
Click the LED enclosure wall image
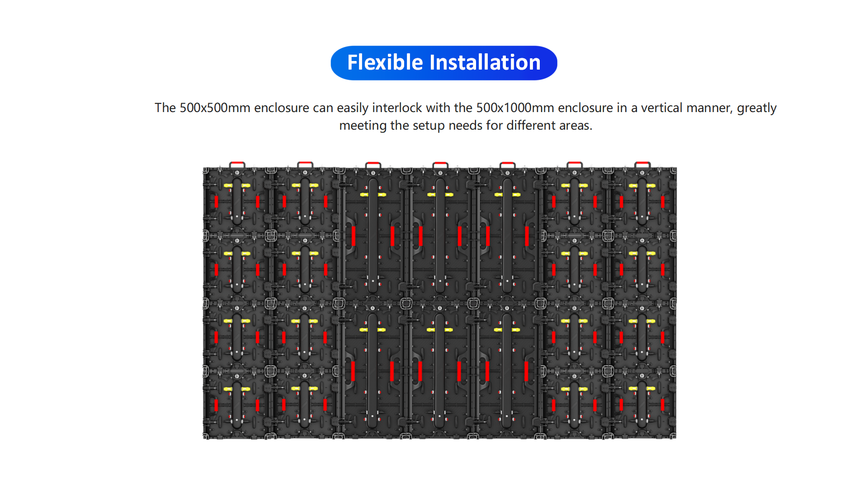(x=439, y=300)
